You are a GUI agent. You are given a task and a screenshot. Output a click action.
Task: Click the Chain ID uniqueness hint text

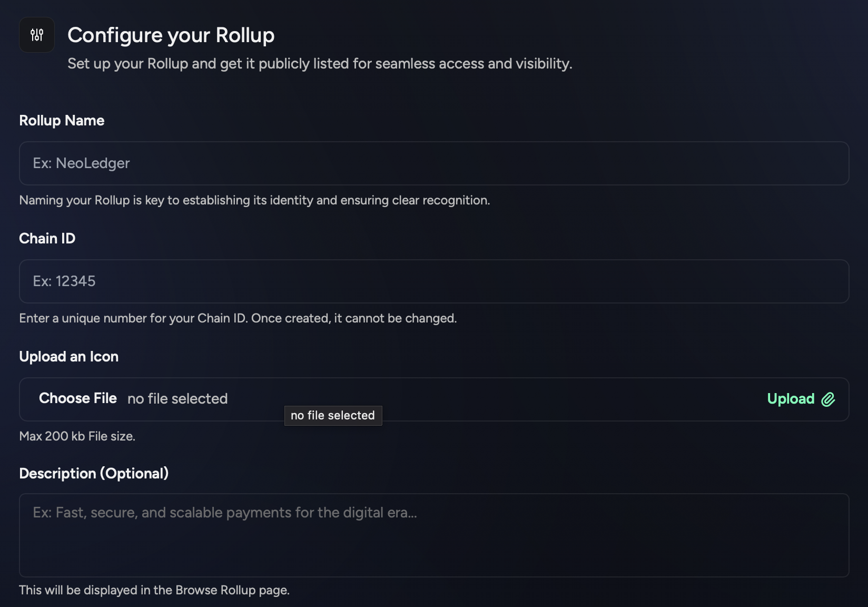238,318
